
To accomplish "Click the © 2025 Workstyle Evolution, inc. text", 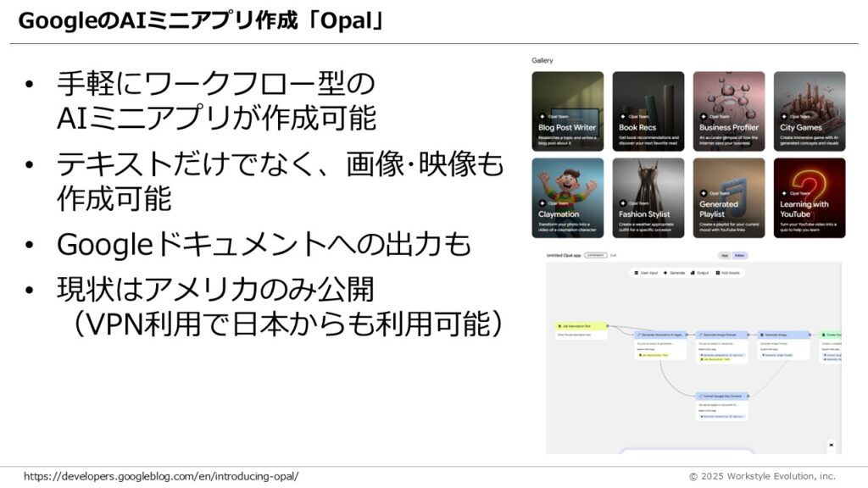I will (762, 476).
